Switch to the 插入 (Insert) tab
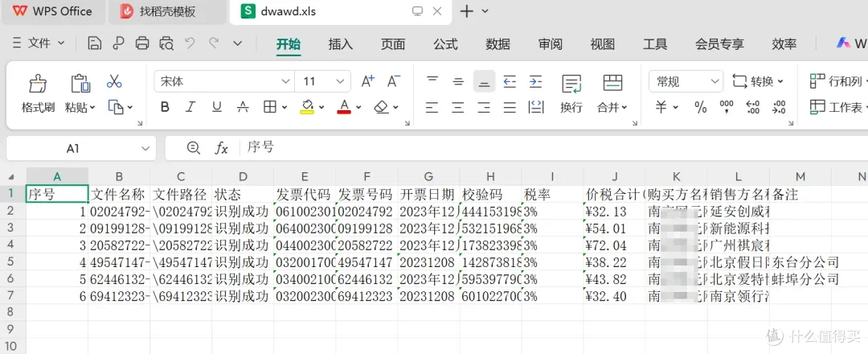This screenshot has width=868, height=354. pos(341,43)
